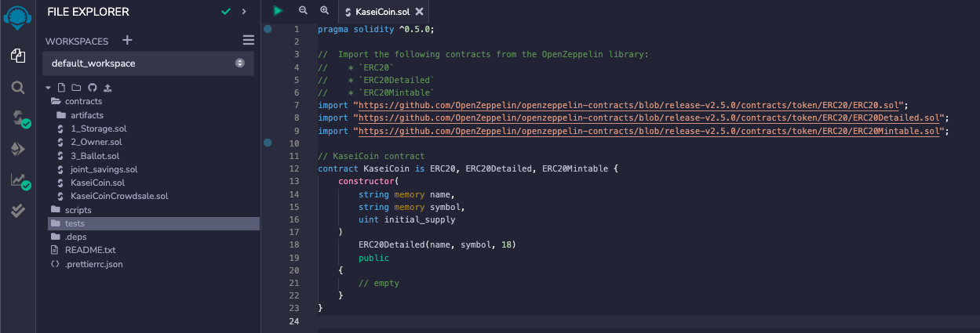Click the FILE EXPLORER title
Viewport: 980px width, 333px height.
pos(88,12)
